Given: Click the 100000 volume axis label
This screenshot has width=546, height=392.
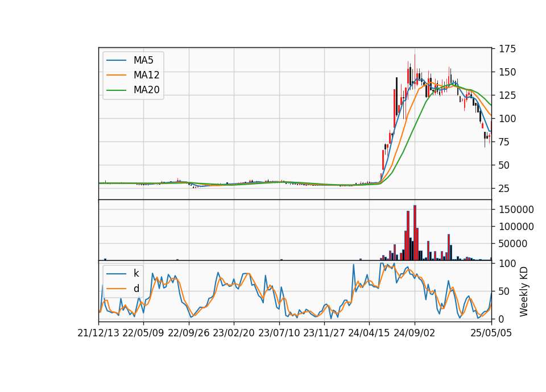Looking at the screenshot, I should 516,227.
